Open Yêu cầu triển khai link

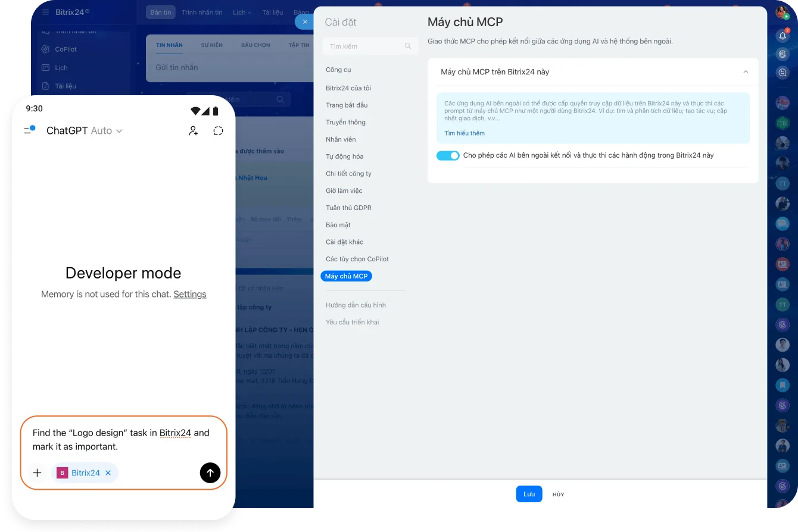352,322
